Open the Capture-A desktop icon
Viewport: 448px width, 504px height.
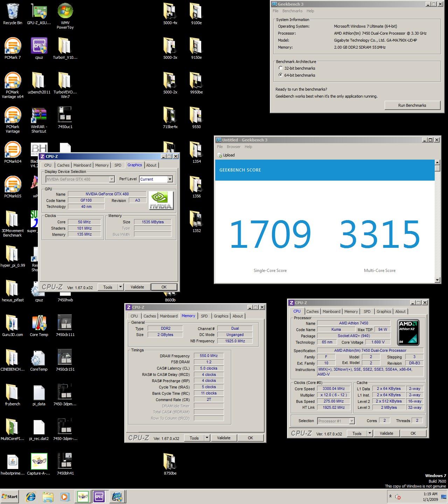tap(39, 464)
